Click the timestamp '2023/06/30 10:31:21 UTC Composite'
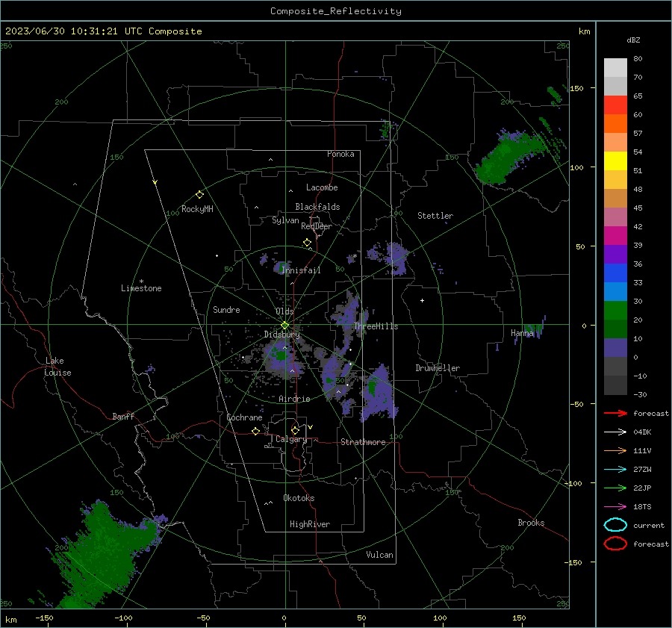 103,31
